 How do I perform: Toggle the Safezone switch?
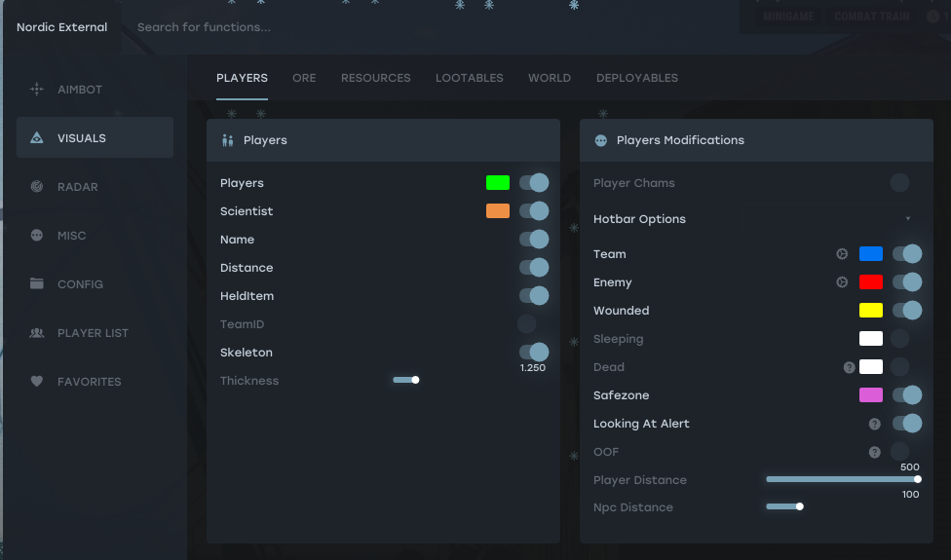(907, 395)
